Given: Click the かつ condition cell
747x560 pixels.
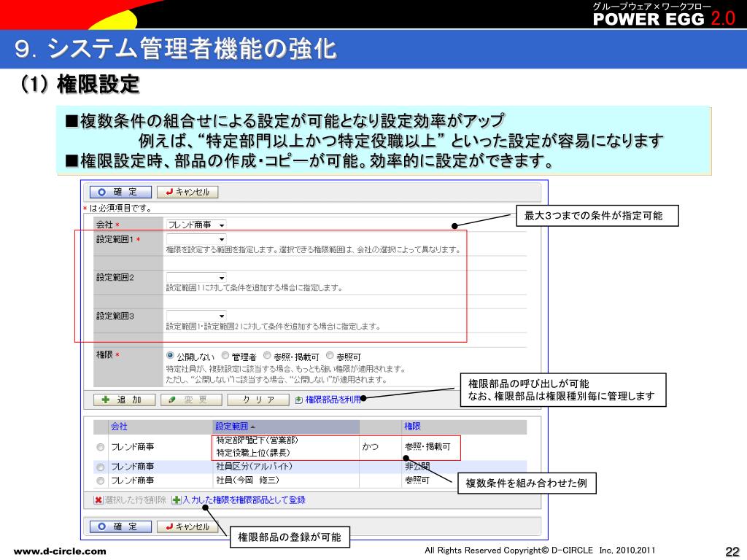Looking at the screenshot, I should coord(370,446).
